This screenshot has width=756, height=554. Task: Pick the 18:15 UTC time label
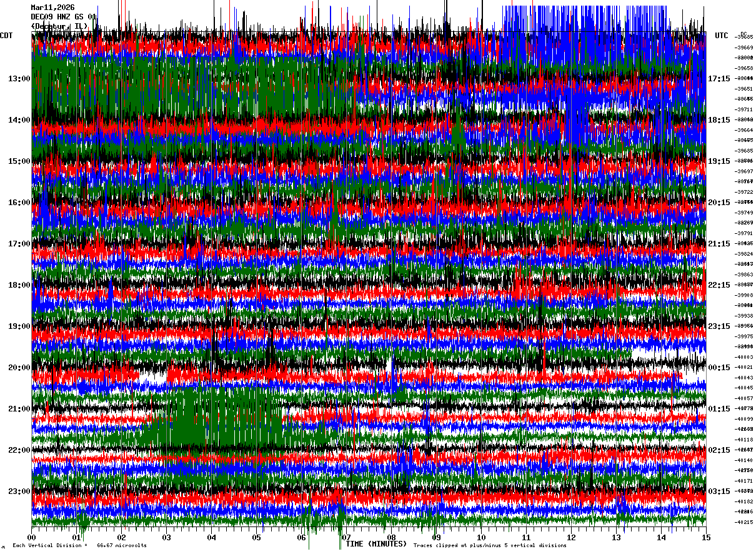719,120
